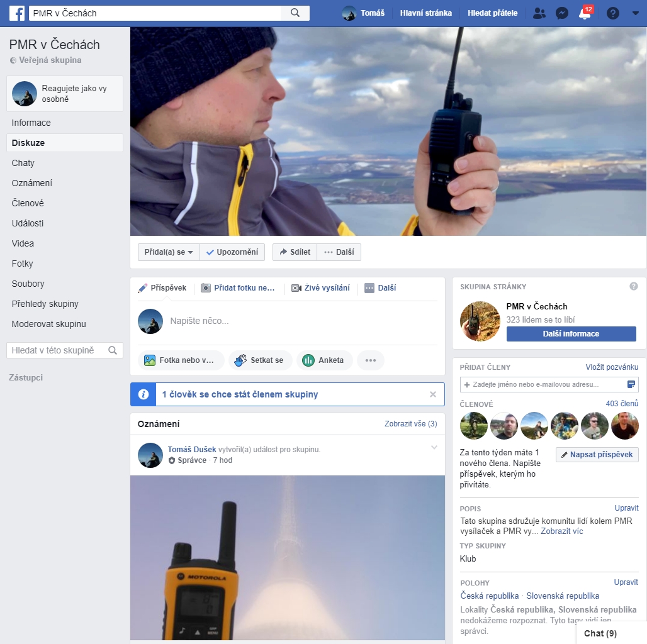Open Hledat přátele
Image resolution: width=647 pixels, height=644 pixels.
tap(492, 13)
